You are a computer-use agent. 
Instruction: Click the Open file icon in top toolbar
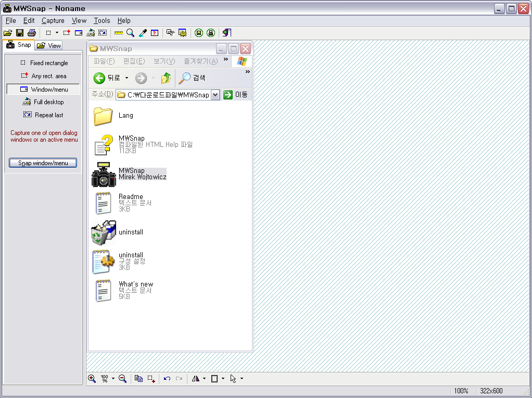point(8,33)
